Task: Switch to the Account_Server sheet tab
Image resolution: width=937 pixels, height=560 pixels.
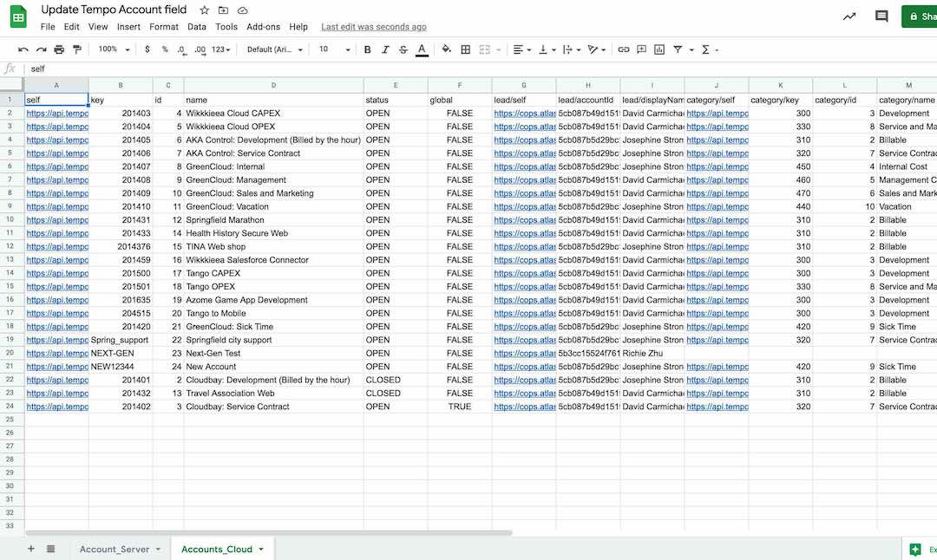Action: point(117,548)
